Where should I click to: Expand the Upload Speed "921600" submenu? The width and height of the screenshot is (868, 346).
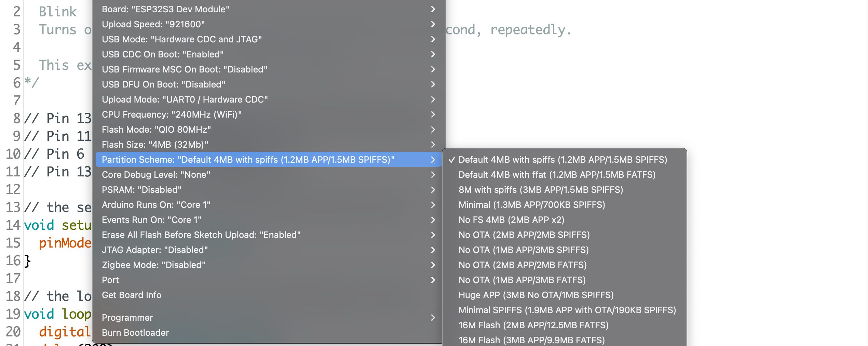click(153, 24)
